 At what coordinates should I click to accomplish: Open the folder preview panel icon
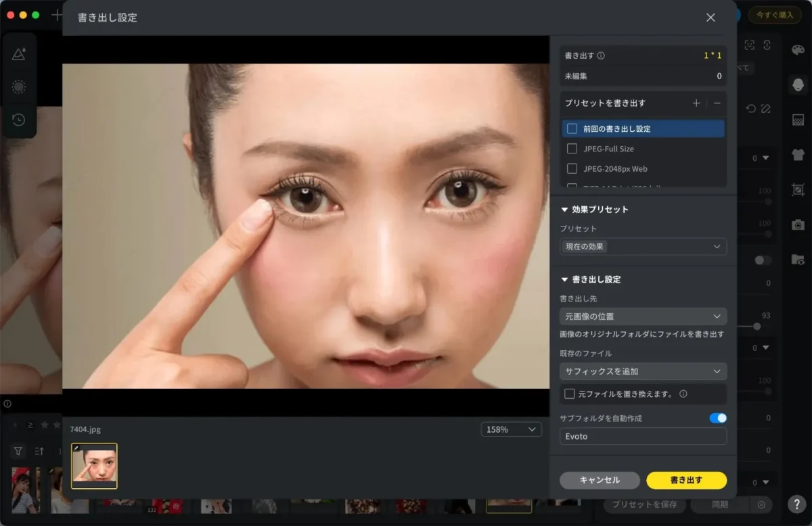click(798, 259)
